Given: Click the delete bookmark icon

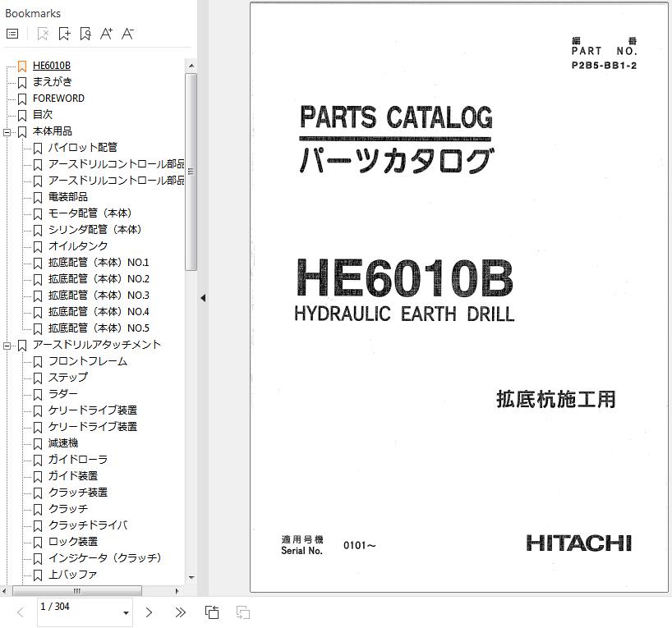Looking at the screenshot, I should pyautogui.click(x=43, y=34).
